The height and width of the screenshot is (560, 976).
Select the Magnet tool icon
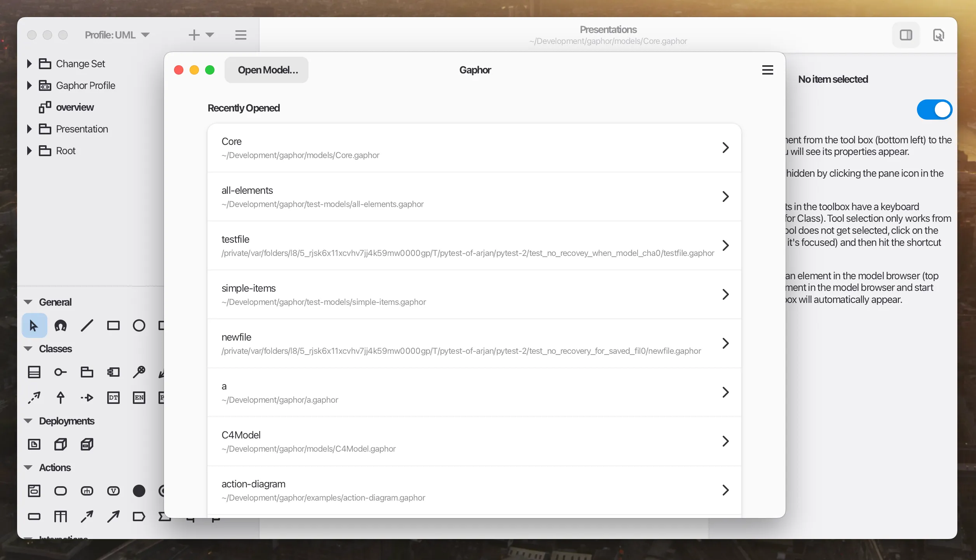(x=61, y=325)
